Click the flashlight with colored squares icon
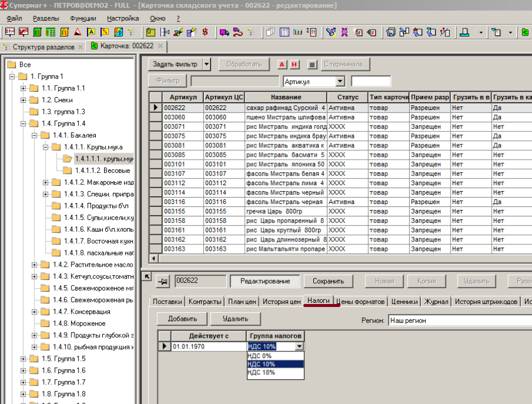Image resolution: width=532 pixels, height=404 pixels. tap(331, 33)
